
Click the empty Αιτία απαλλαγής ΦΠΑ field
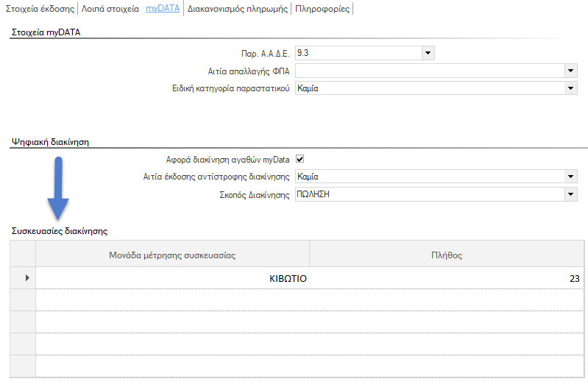[x=430, y=71]
